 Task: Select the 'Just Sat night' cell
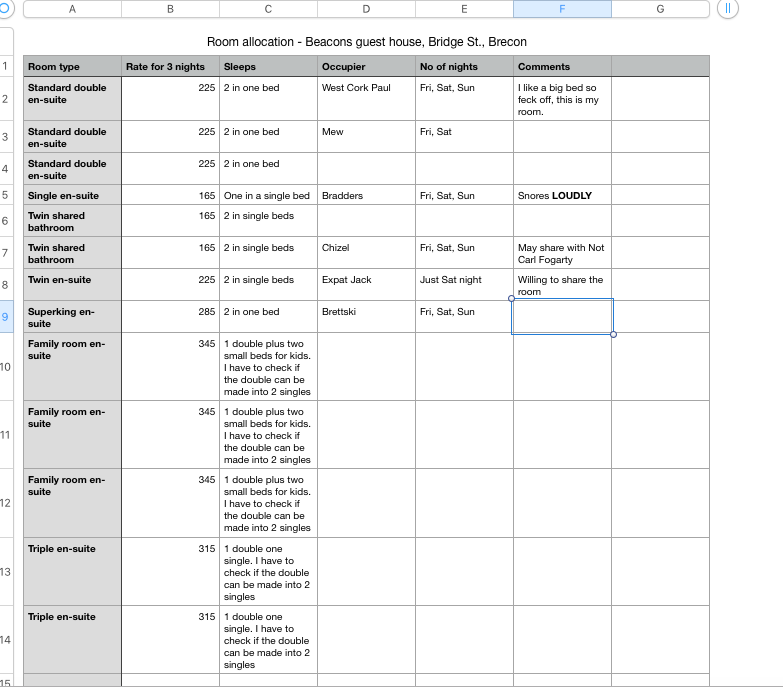(x=464, y=285)
